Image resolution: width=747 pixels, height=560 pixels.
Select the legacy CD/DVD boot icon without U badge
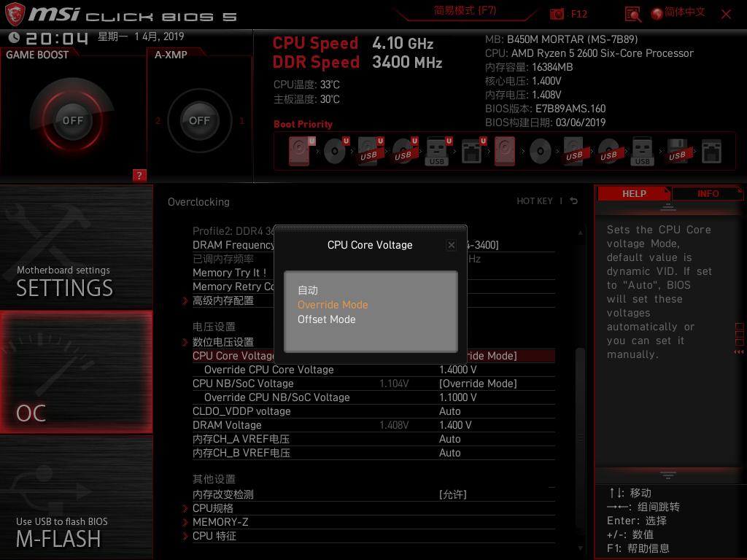541,152
